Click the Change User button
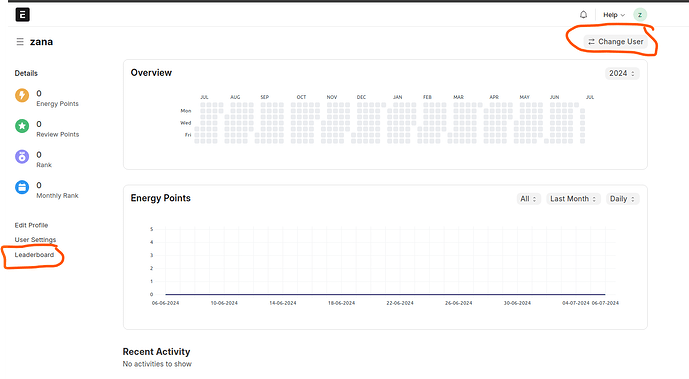Image resolution: width=689 pixels, height=379 pixels. click(616, 42)
